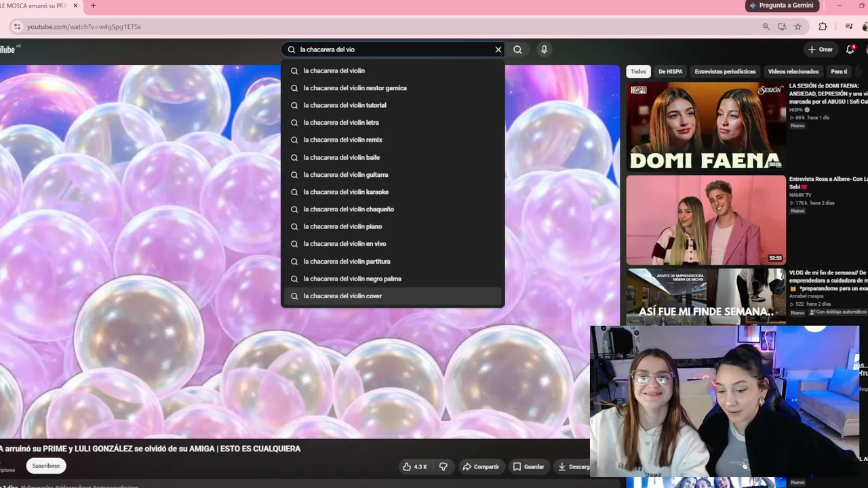Click into the YouTube search box

pyautogui.click(x=393, y=49)
